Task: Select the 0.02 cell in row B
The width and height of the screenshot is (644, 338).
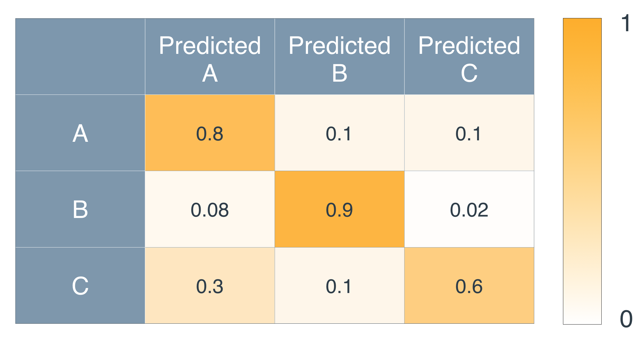Action: 469,209
